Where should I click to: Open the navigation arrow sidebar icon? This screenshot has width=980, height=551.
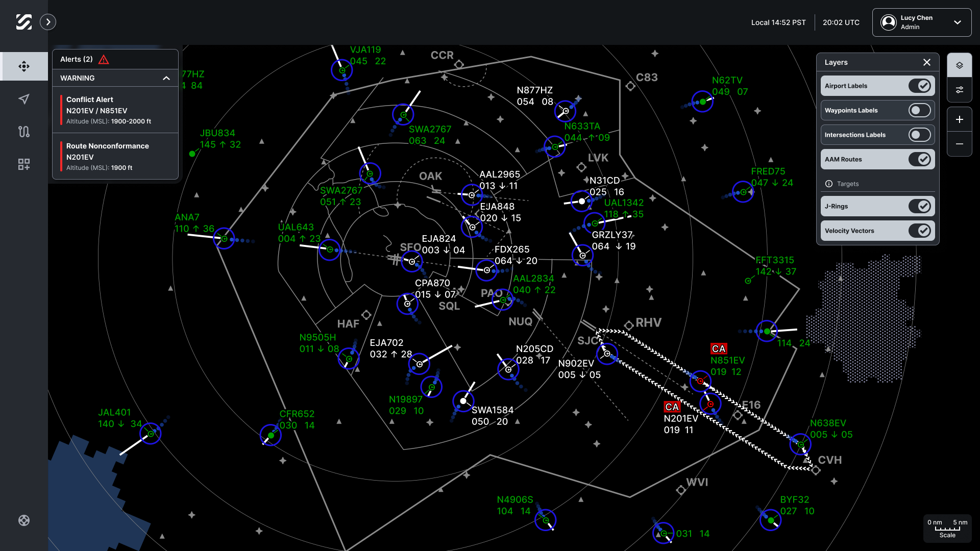(x=24, y=99)
